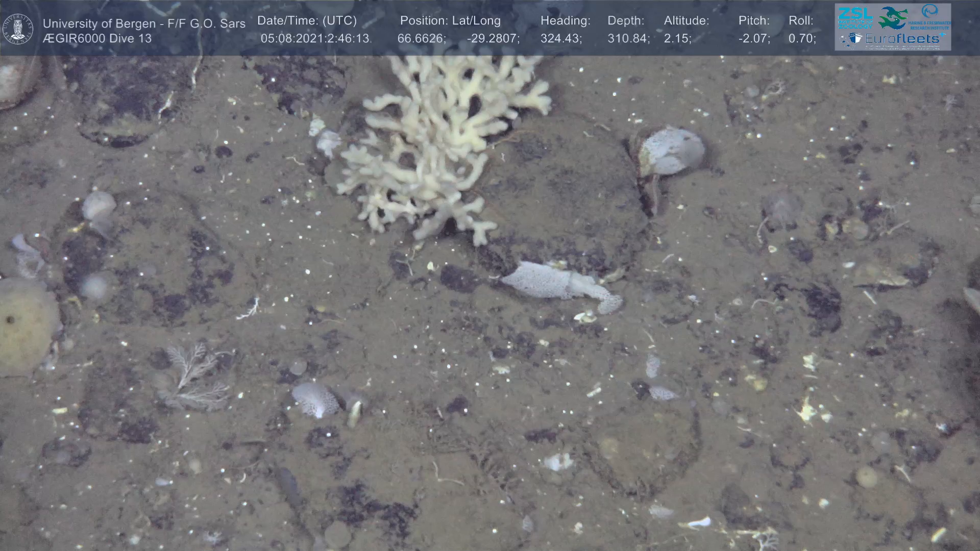Image resolution: width=980 pixels, height=551 pixels.
Task: Click the timestamp value 05:08:2021:2:46:13
Action: tap(314, 39)
